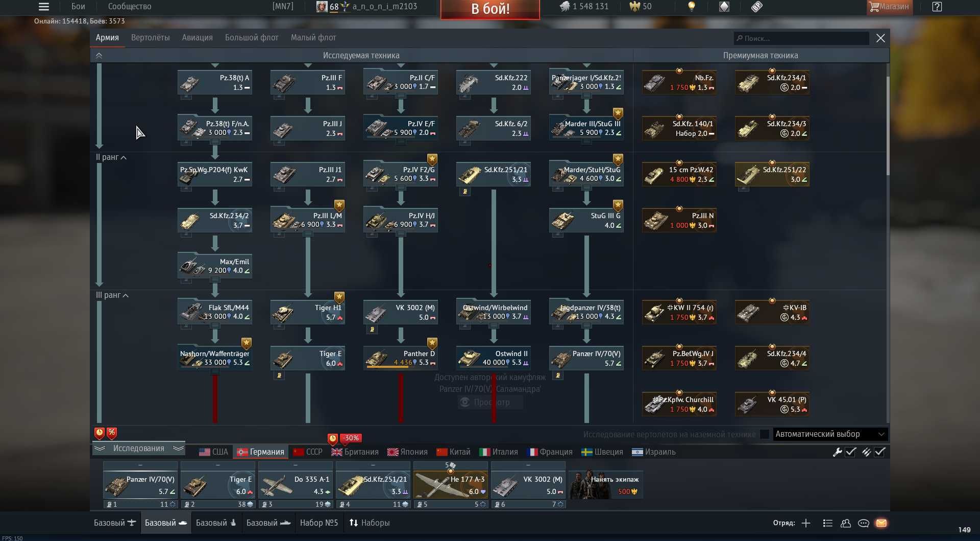
Task: Open the battle pass ticket icon
Action: (x=757, y=7)
